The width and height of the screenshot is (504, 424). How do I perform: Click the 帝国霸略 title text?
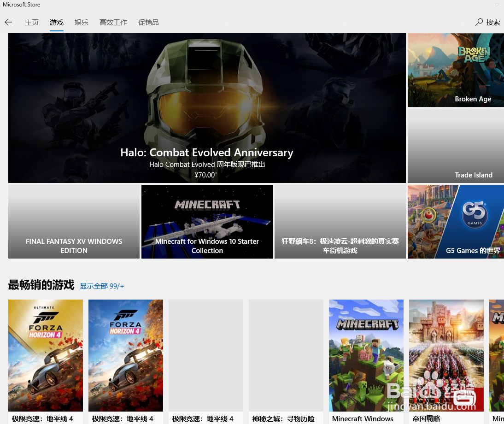426,419
